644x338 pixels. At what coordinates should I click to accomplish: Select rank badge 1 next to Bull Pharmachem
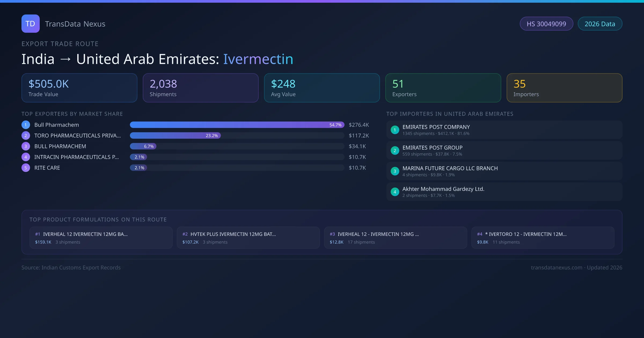pyautogui.click(x=25, y=125)
